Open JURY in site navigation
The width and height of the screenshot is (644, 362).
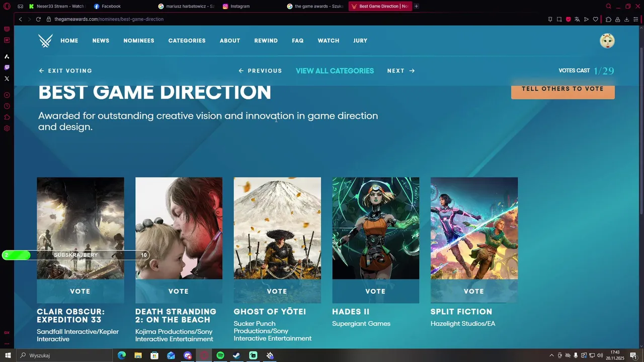pos(360,41)
